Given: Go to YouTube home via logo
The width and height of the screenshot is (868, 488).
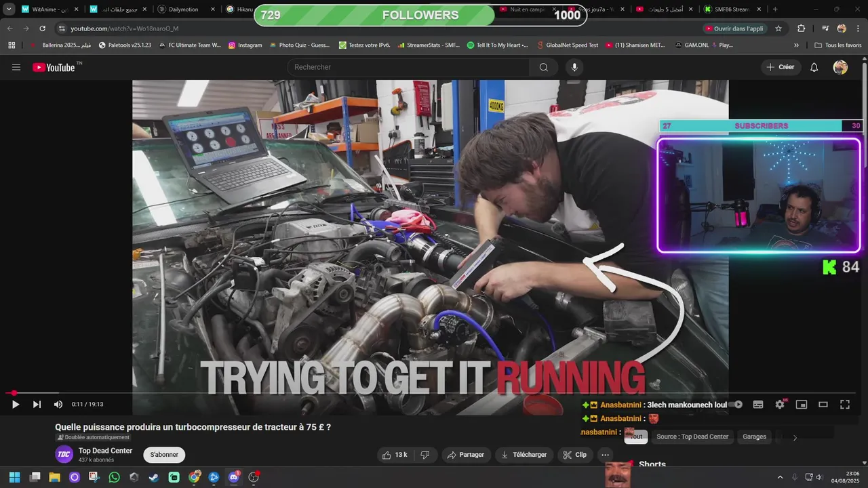Looking at the screenshot, I should coord(54,67).
